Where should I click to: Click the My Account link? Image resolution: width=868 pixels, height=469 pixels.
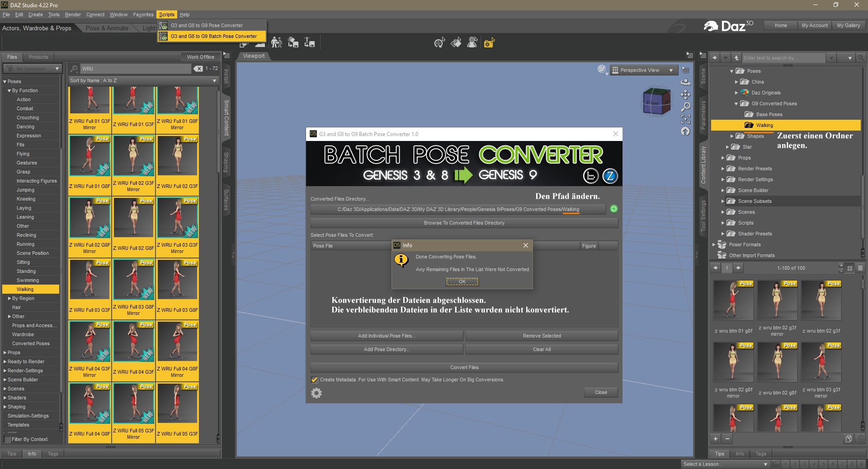point(815,25)
